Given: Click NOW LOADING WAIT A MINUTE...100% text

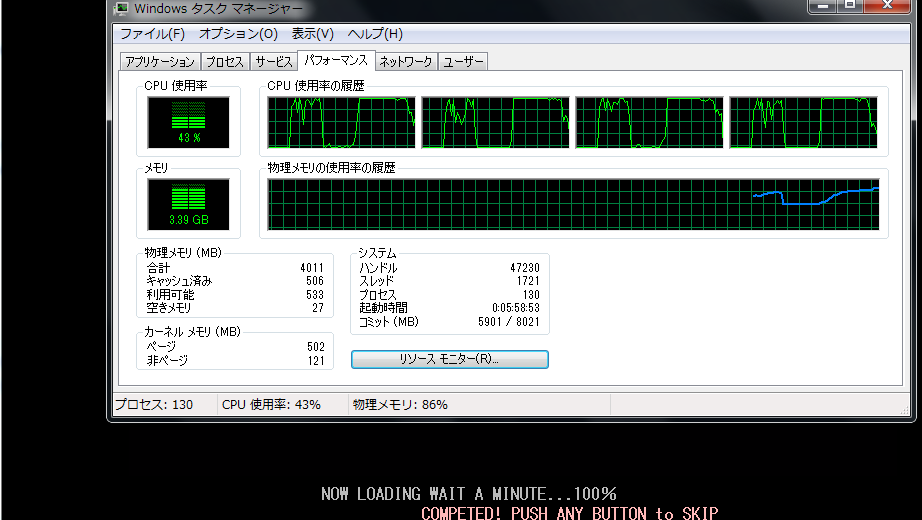Looking at the screenshot, I should (x=469, y=494).
